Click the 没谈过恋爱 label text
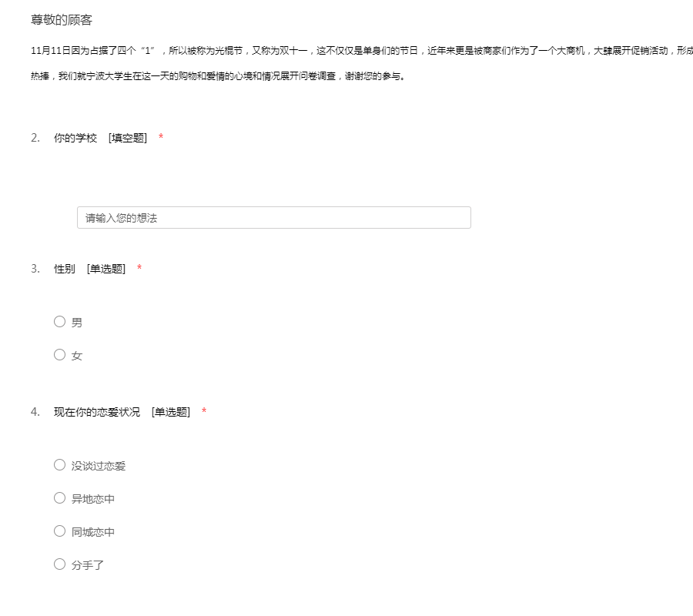This screenshot has width=693, height=616. pos(99,466)
